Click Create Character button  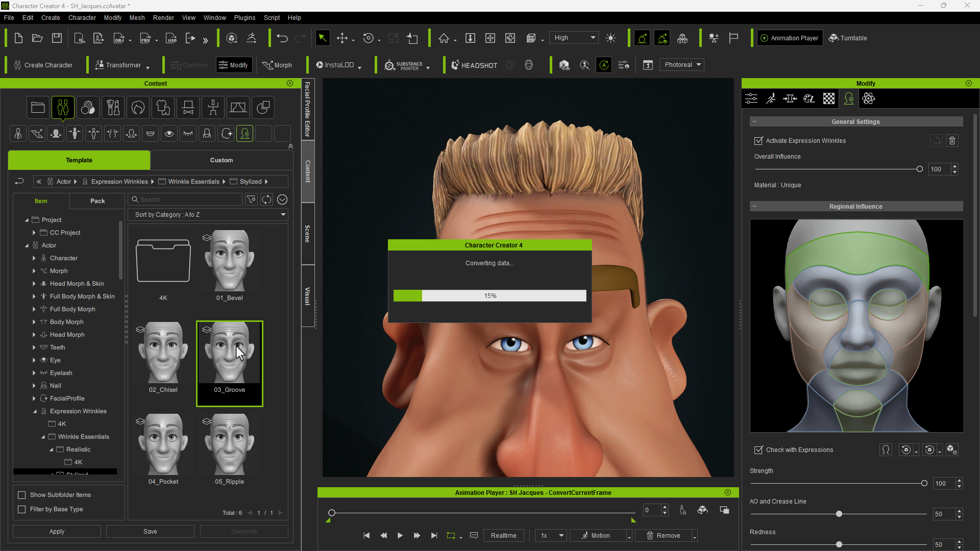tap(44, 65)
